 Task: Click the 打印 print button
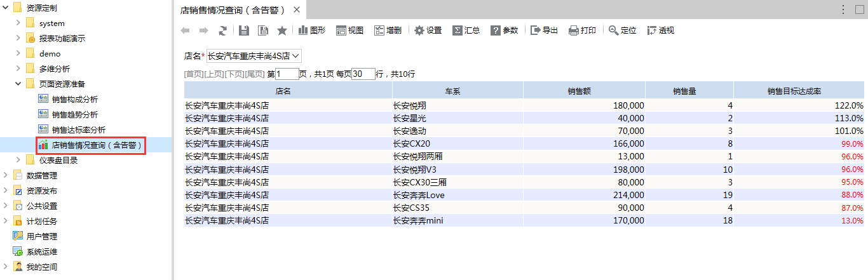pyautogui.click(x=582, y=30)
